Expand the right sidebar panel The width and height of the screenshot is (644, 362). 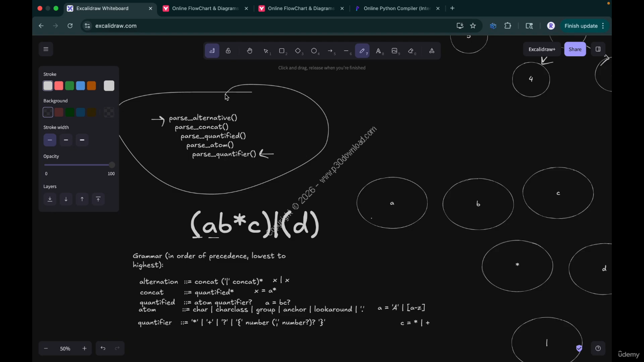click(x=598, y=49)
